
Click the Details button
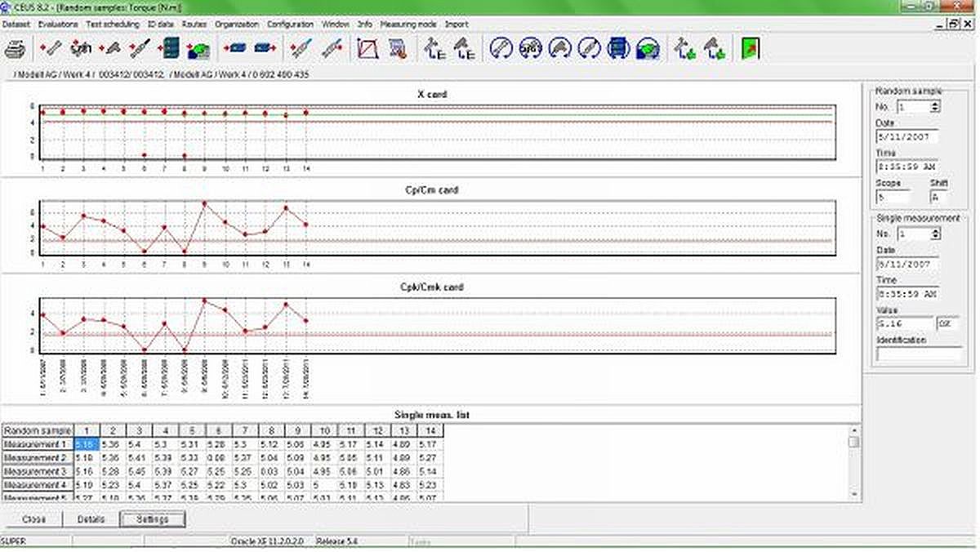tap(91, 519)
